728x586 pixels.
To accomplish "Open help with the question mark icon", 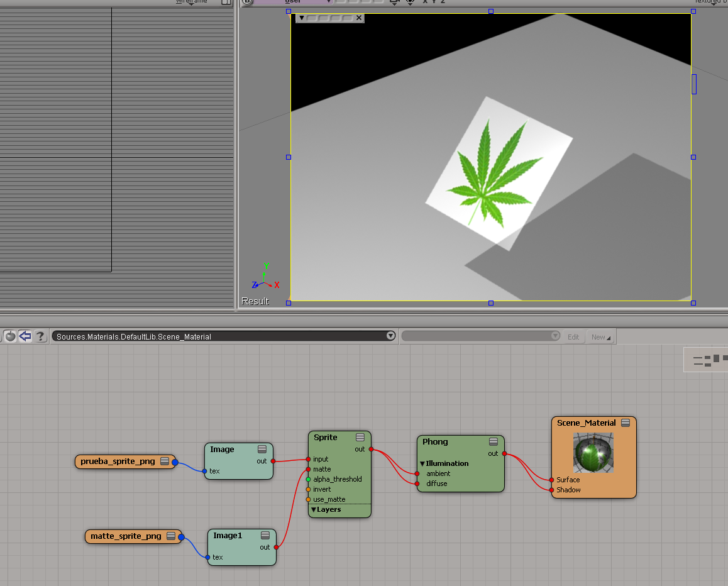I will coord(40,336).
